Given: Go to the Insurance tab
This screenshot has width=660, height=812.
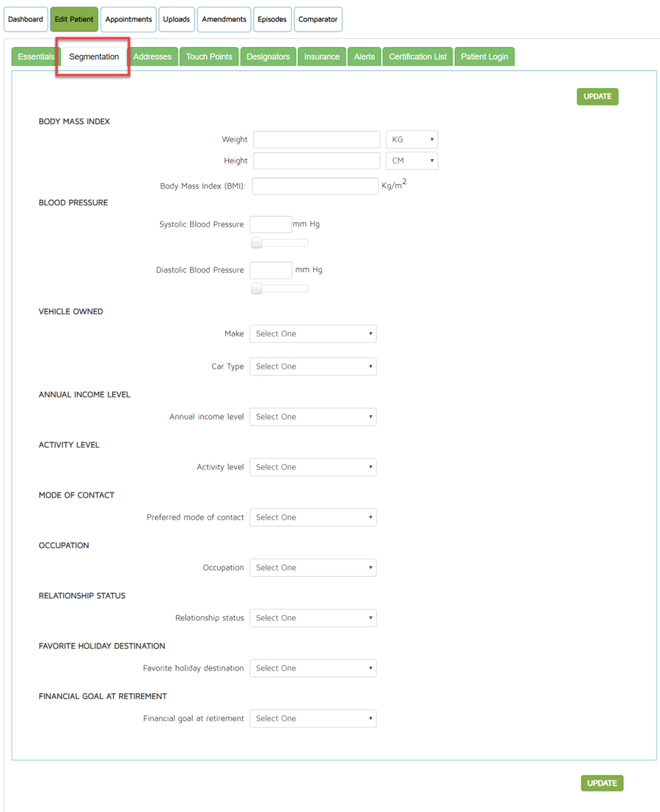Looking at the screenshot, I should click(x=322, y=56).
